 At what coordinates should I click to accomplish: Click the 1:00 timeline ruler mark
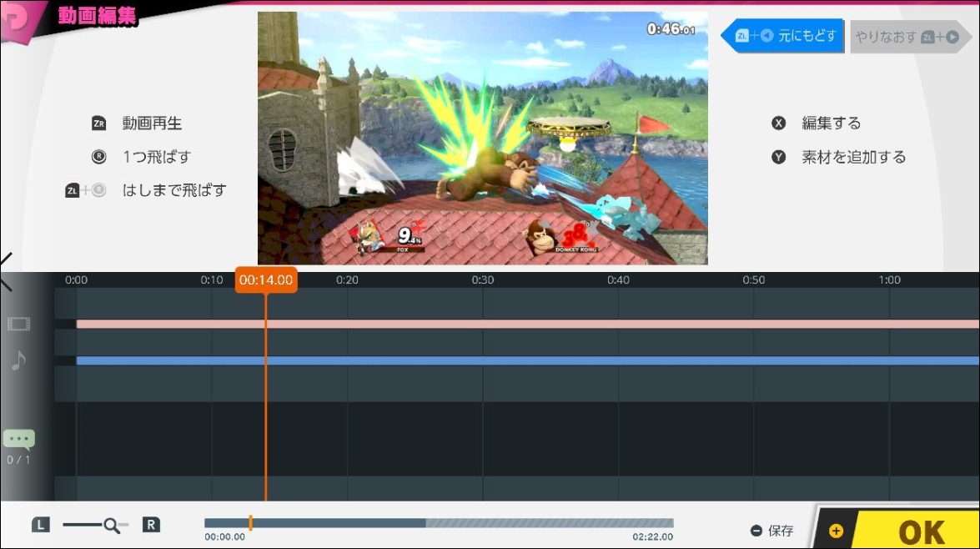pyautogui.click(x=889, y=280)
